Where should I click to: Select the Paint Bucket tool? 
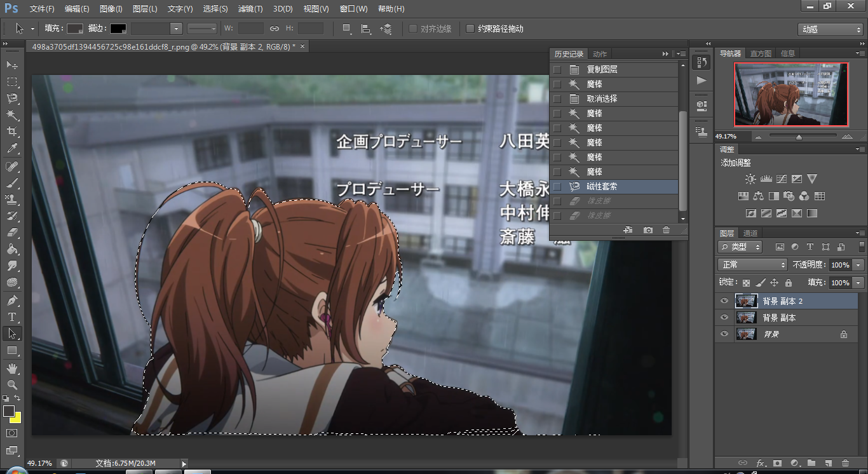(12, 249)
